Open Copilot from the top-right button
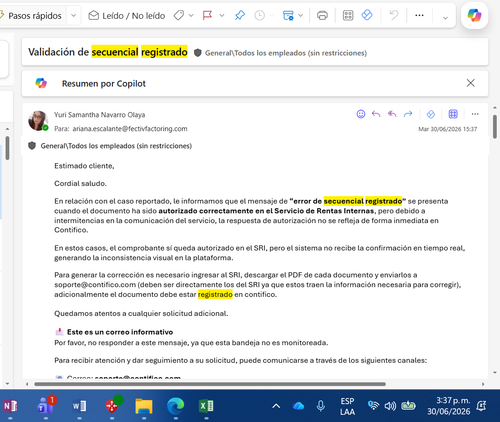 coord(474,15)
